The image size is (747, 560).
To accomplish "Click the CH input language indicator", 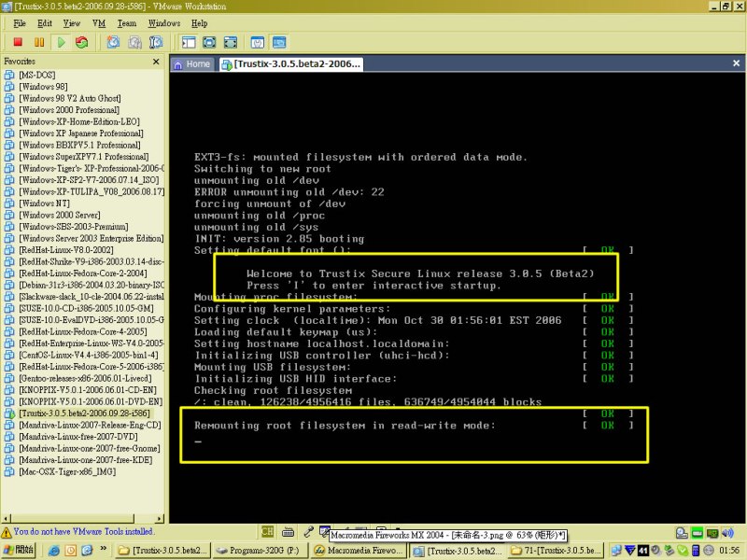I will (267, 531).
